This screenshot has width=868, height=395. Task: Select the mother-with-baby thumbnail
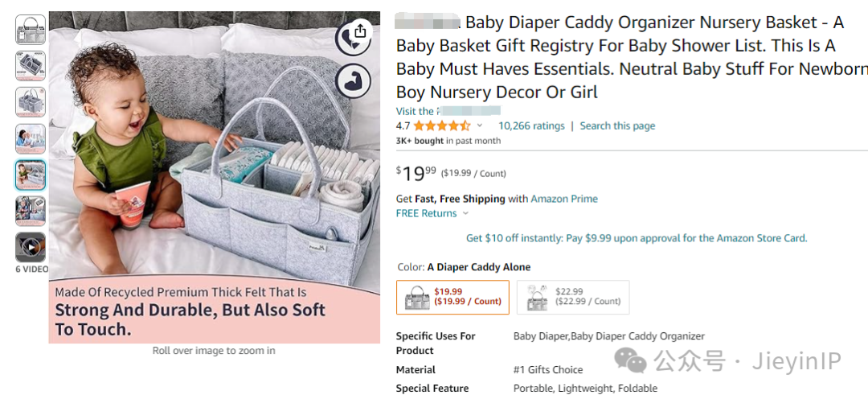[31, 138]
